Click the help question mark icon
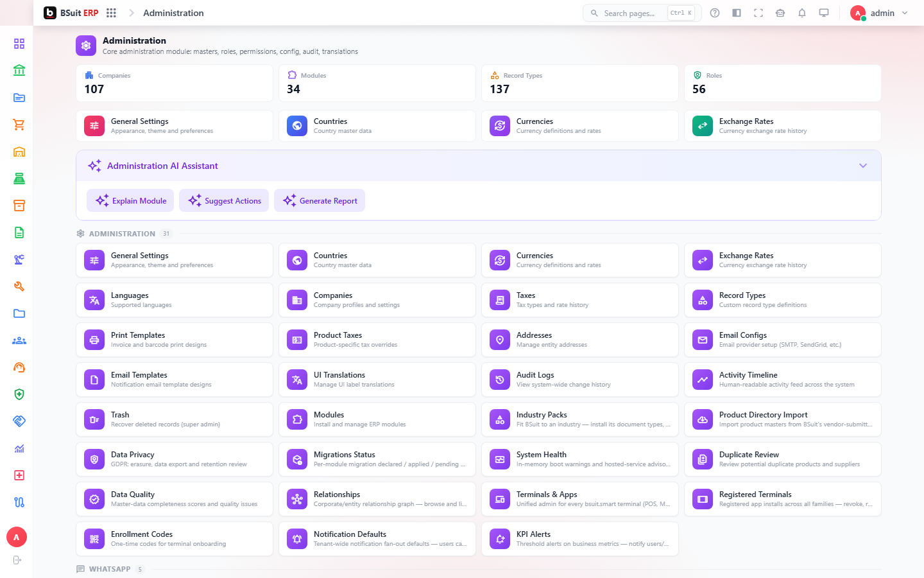Viewport: 924px width, 578px height. click(x=715, y=13)
